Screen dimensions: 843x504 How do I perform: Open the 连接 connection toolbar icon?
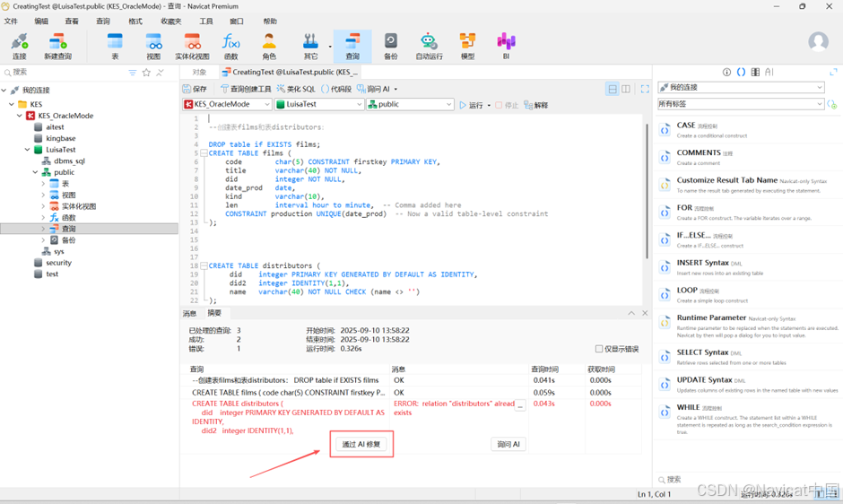click(x=20, y=47)
